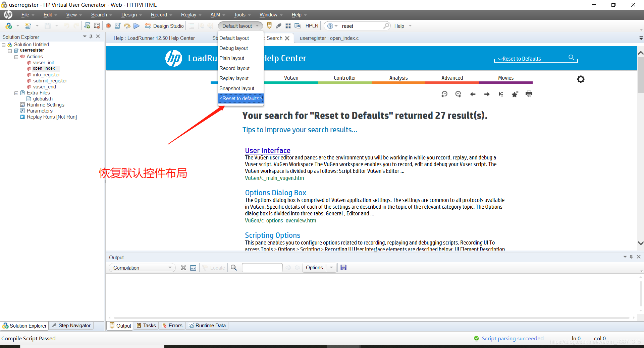Collapse the userregister script node
The image size is (644, 348).
tap(10, 51)
